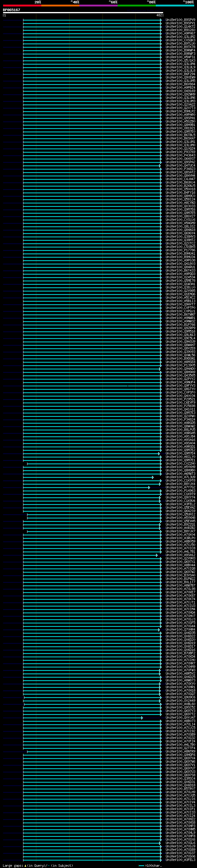Image resolution: width=197 pixels, height=868 pixels.
Task: Open the UniRef100_B6F294 hit
Action: [x=180, y=74]
